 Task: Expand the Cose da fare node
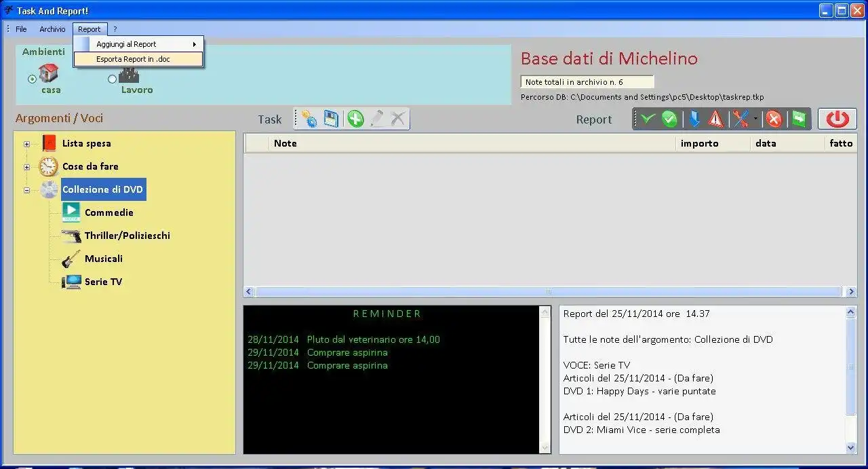[27, 167]
